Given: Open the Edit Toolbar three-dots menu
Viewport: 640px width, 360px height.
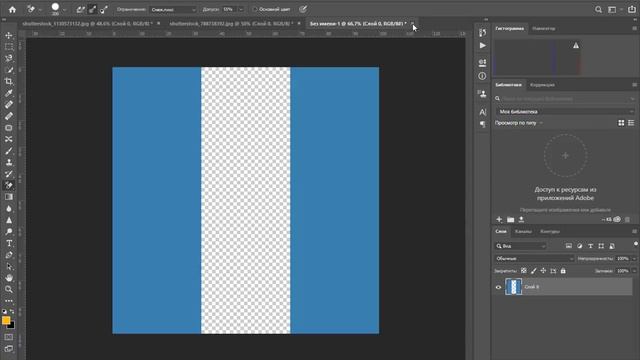Looking at the screenshot, I should point(9,301).
